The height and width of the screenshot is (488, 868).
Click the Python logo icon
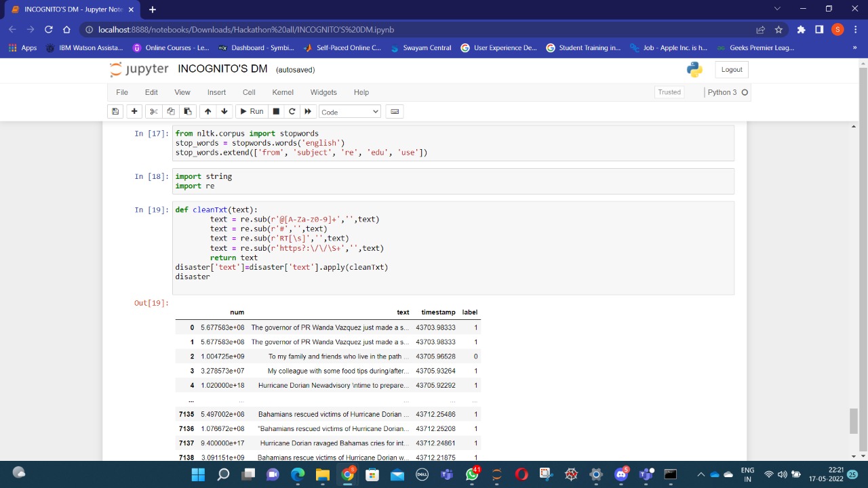coord(694,69)
